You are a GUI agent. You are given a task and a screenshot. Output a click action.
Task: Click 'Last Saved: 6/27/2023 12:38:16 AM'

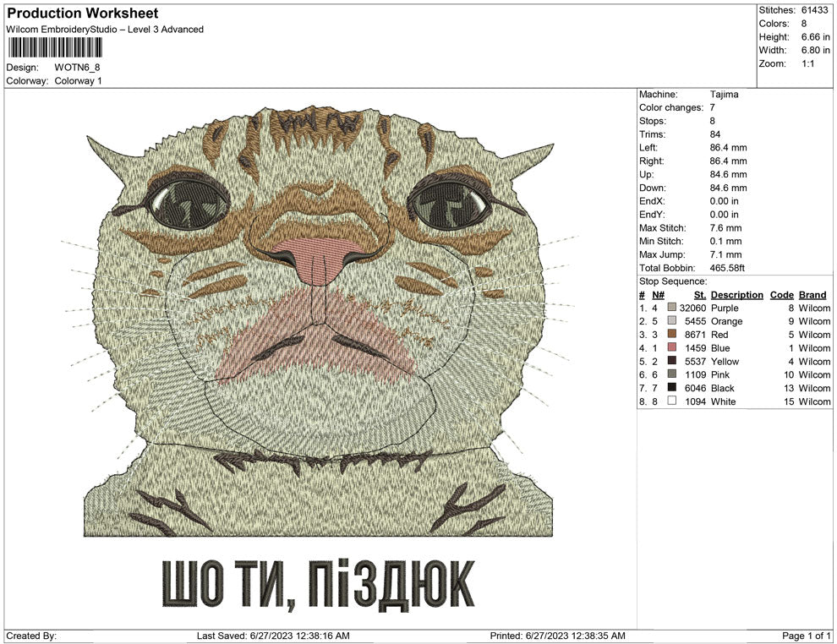pos(273,636)
